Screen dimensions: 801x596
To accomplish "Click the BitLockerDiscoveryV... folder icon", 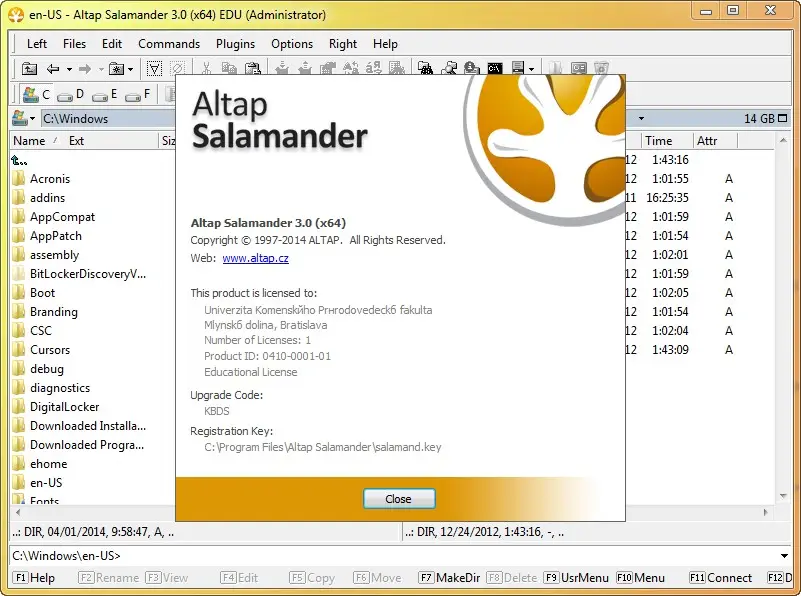I will (18, 274).
